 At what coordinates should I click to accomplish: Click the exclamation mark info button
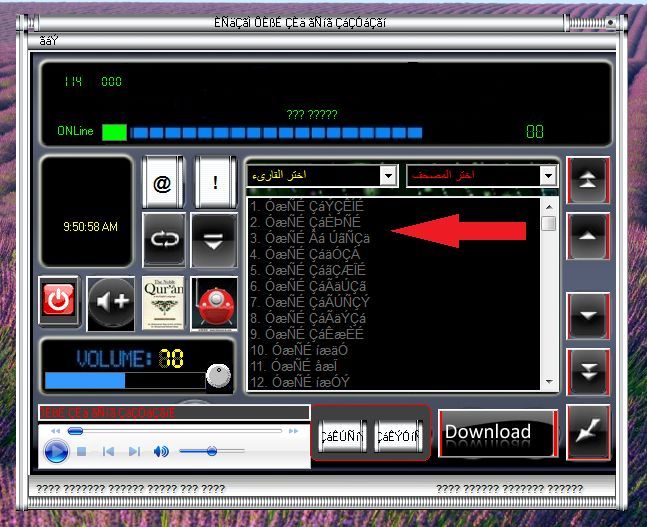click(x=214, y=183)
